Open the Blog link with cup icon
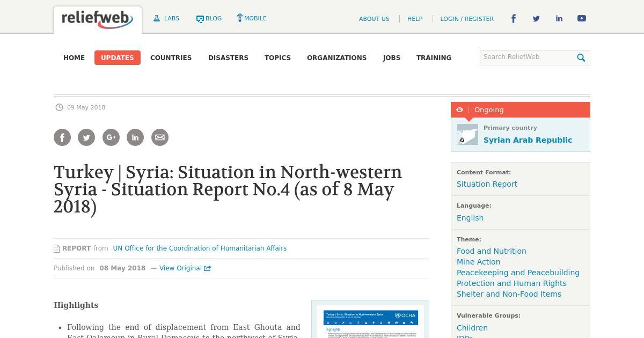 (x=209, y=18)
